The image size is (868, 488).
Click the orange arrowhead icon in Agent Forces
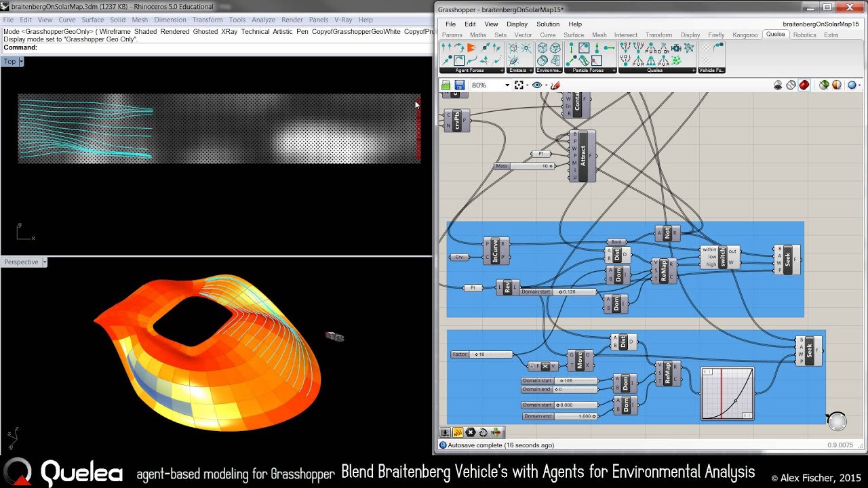[x=471, y=47]
